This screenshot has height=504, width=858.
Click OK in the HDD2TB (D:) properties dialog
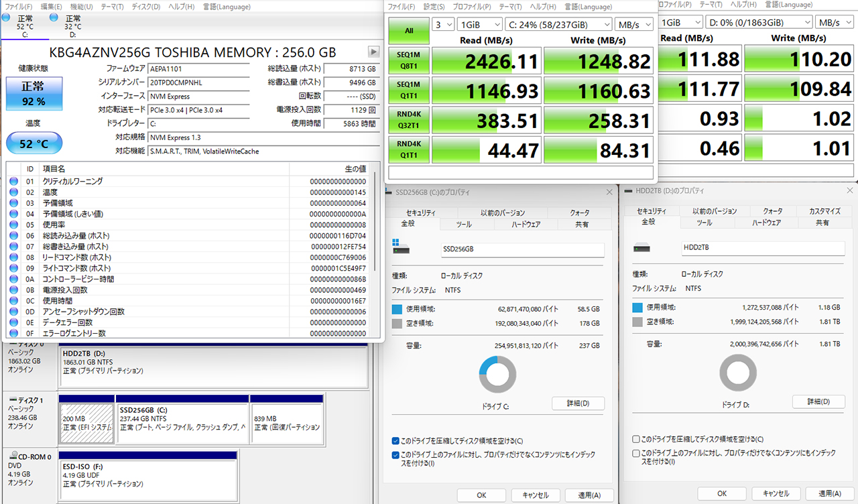pos(721,493)
